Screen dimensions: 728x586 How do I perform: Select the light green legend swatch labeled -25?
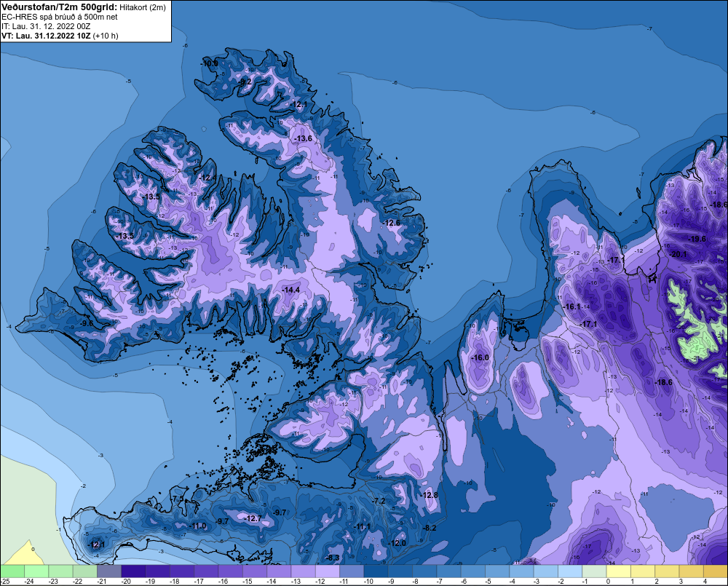click(x=12, y=571)
